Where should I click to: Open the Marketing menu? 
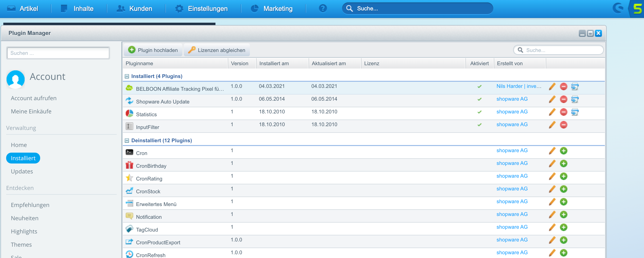click(271, 9)
